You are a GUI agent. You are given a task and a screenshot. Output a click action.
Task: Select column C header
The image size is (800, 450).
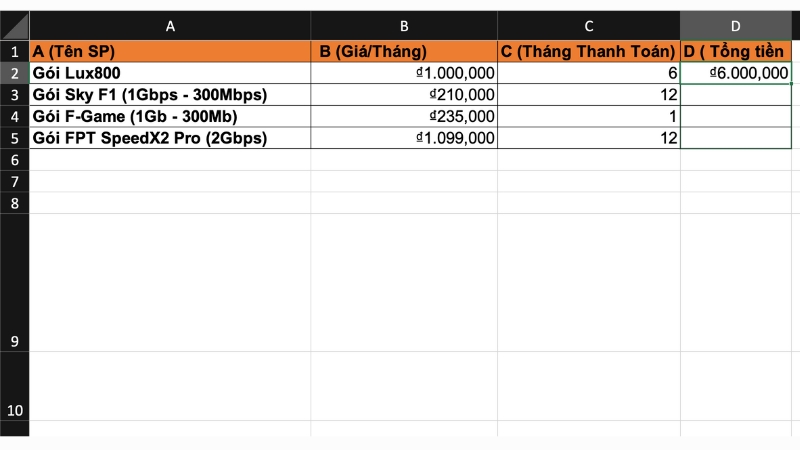coord(589,26)
